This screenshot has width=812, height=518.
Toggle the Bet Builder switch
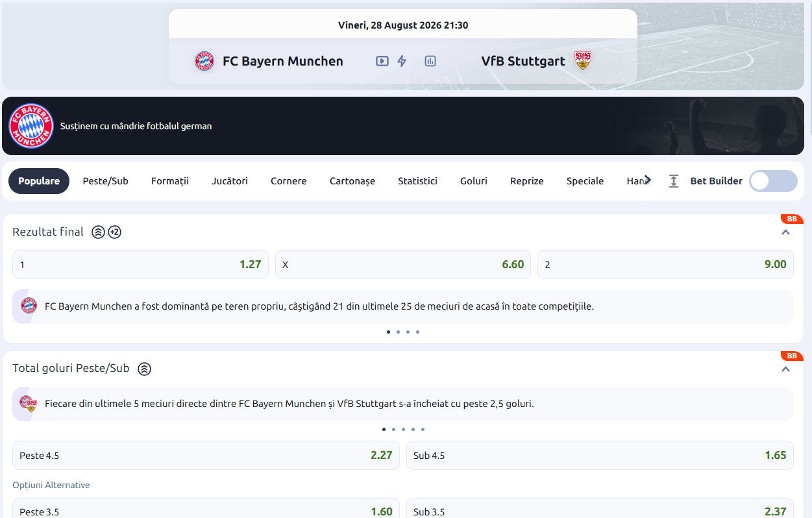pos(773,181)
